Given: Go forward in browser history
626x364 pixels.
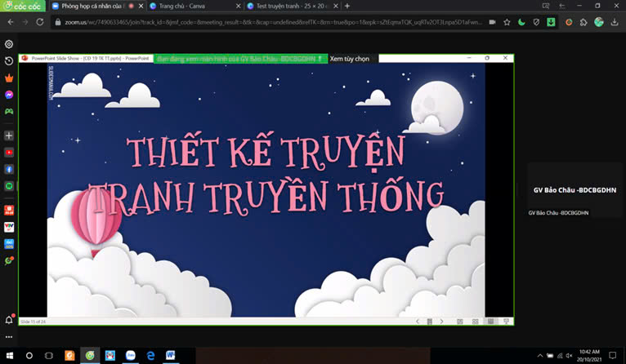Looking at the screenshot, I should pos(25,22).
